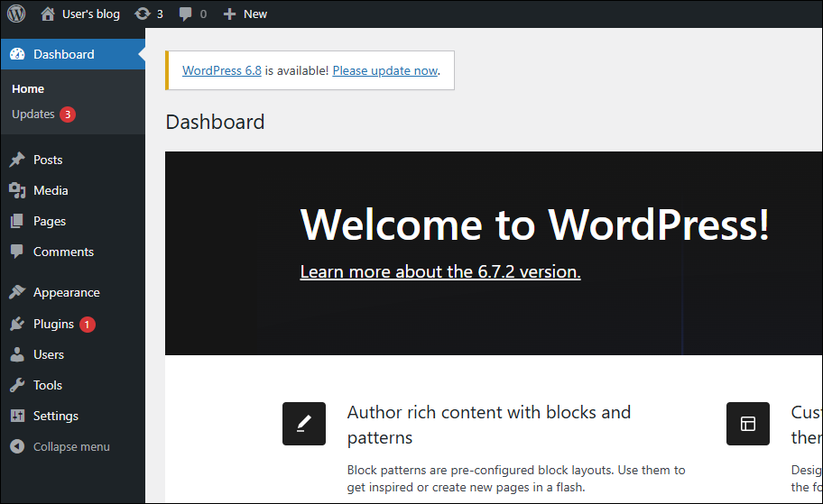
Task: Open updates via circular arrows icon
Action: 143,14
